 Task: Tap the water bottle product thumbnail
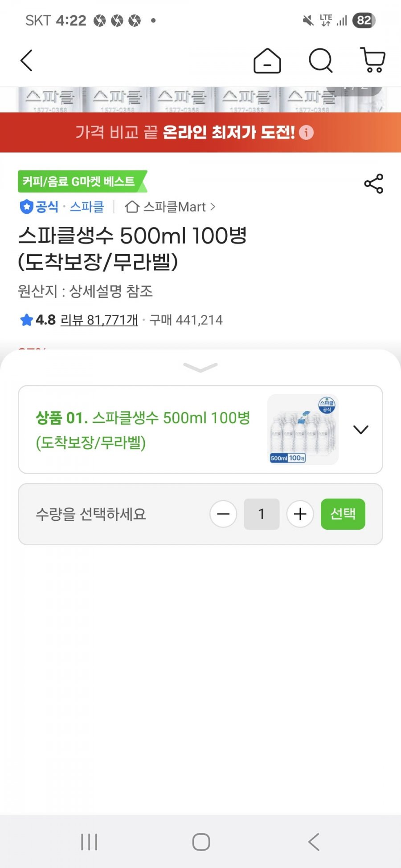pyautogui.click(x=303, y=430)
